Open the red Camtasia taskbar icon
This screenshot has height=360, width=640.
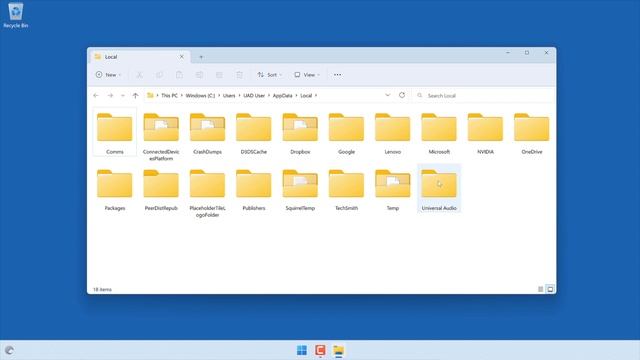[320, 350]
